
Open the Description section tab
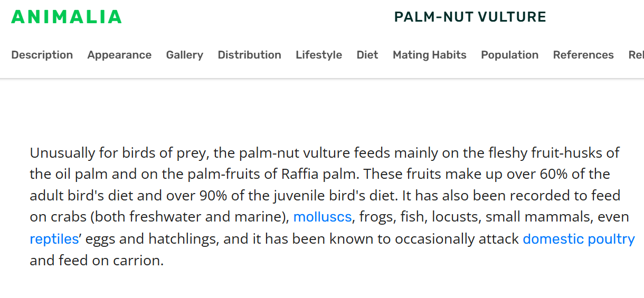42,55
